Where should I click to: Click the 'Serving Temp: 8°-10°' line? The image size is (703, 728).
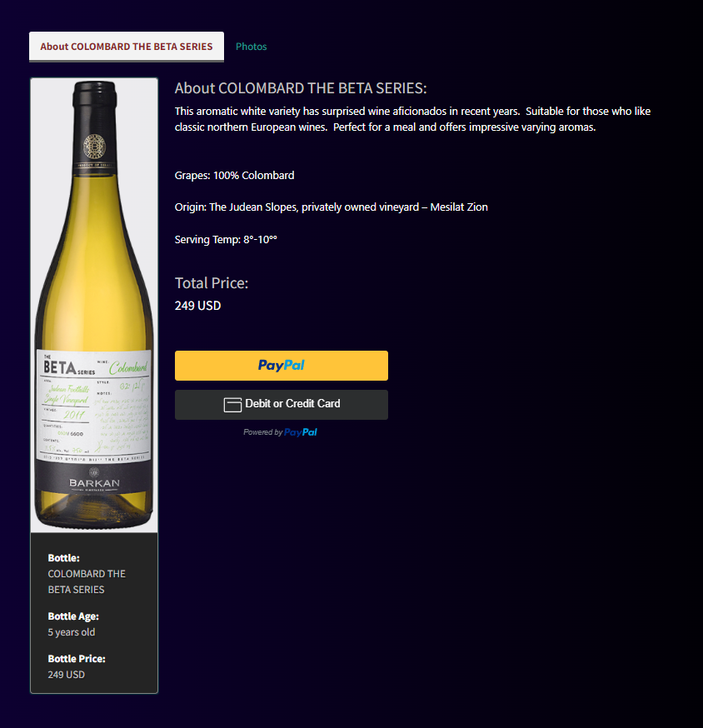(226, 240)
